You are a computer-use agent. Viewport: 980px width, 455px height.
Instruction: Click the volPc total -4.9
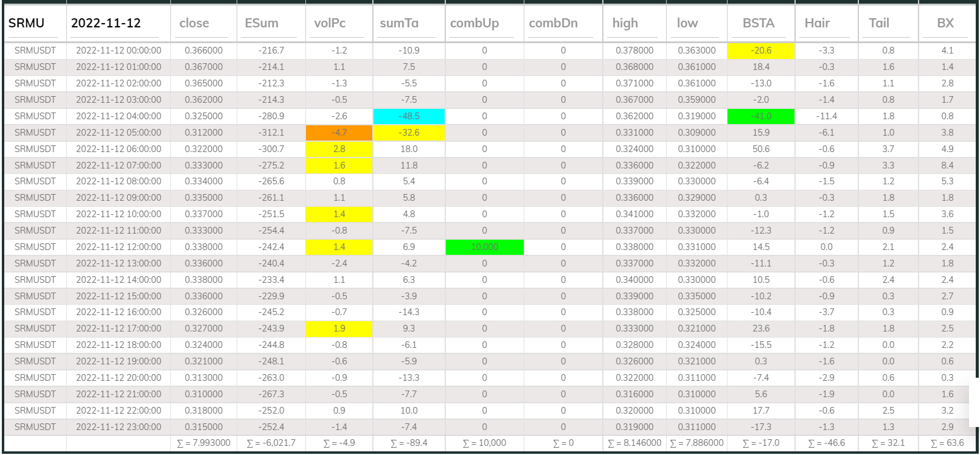(339, 443)
